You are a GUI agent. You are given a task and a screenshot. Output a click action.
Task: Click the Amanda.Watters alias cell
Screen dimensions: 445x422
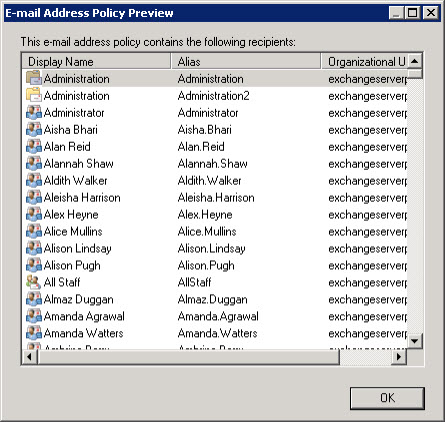pos(218,333)
